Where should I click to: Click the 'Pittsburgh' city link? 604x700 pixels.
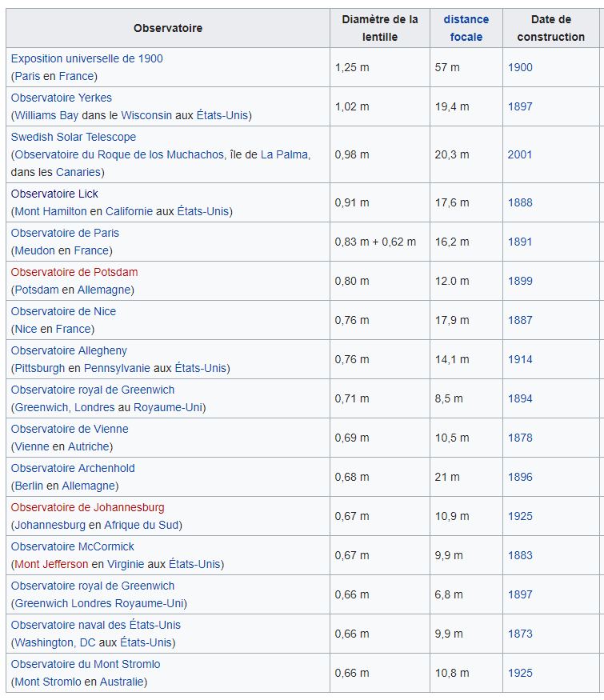(39, 368)
